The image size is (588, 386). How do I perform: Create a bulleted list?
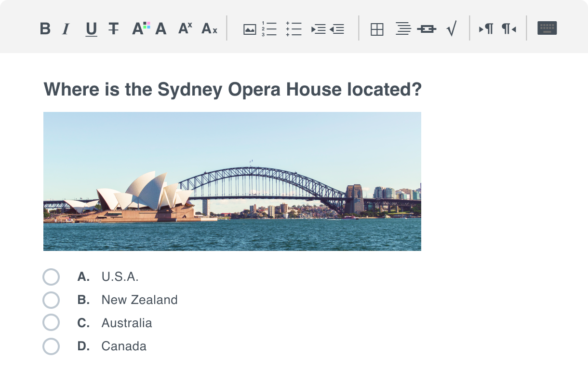[x=294, y=29]
